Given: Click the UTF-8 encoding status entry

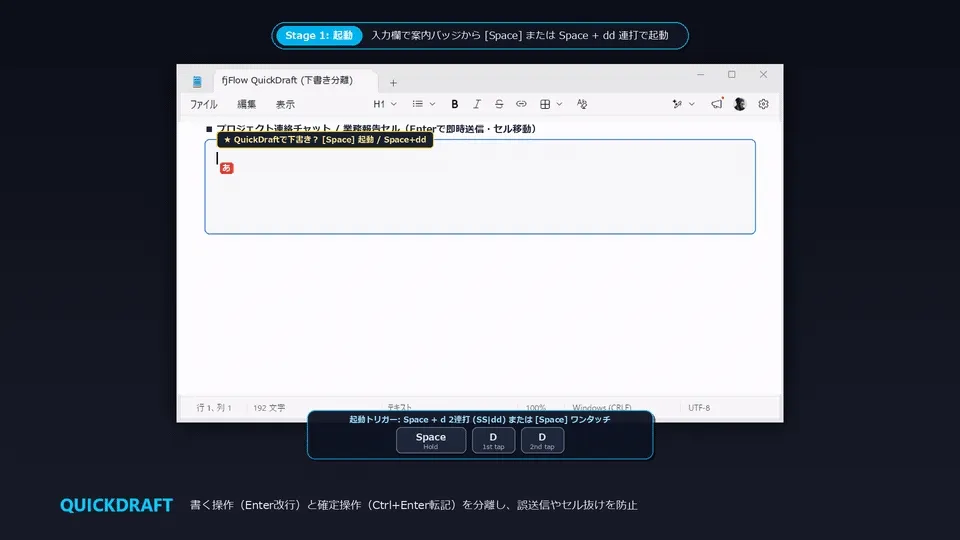Looking at the screenshot, I should (x=699, y=407).
